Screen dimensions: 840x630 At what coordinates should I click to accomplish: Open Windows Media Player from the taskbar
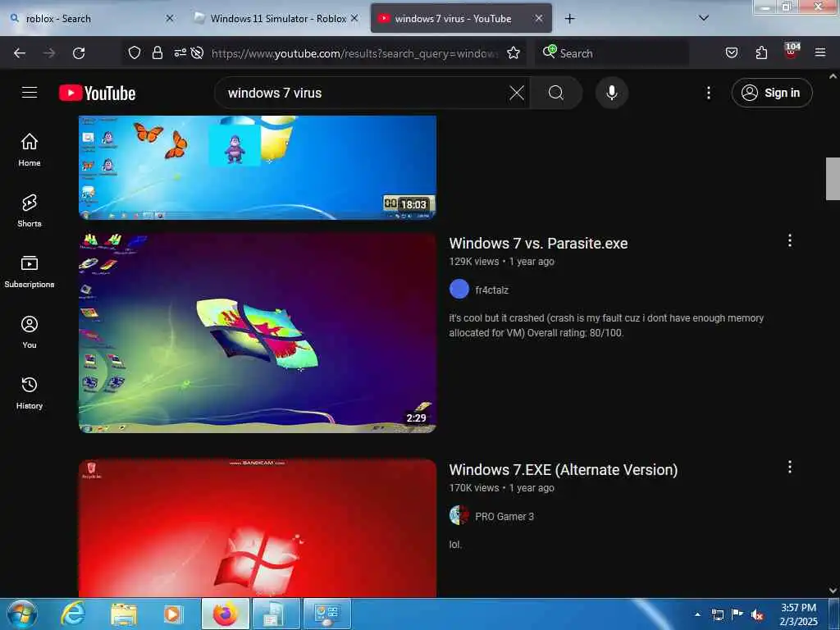click(x=173, y=614)
